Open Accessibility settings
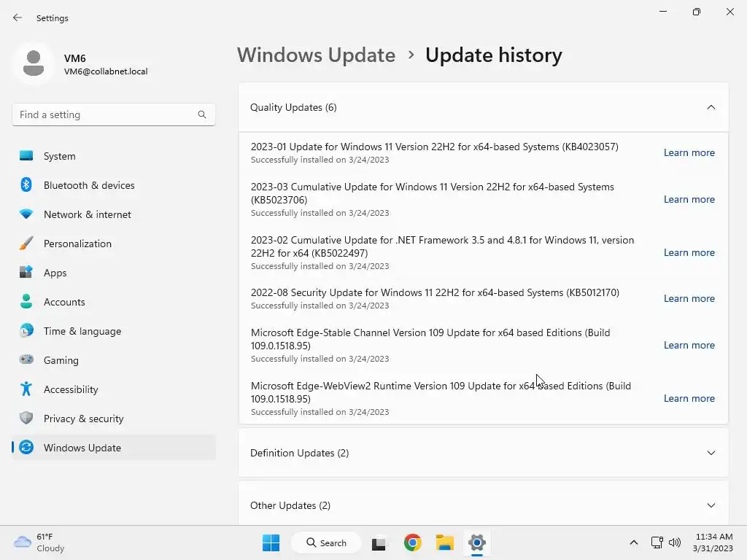747x560 pixels. pyautogui.click(x=114, y=389)
